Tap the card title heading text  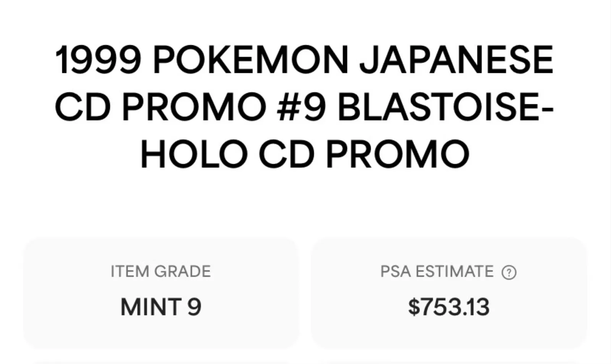(x=305, y=107)
